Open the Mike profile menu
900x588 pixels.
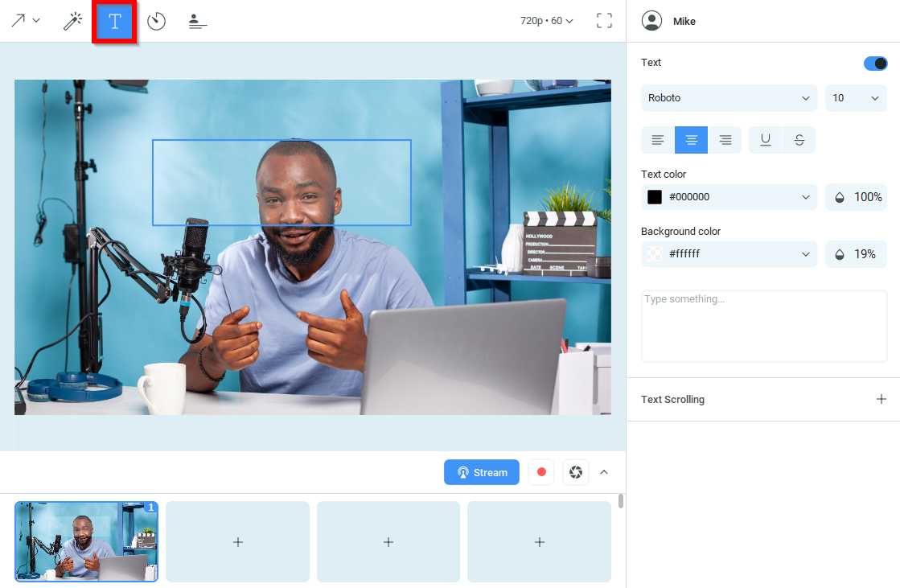[x=668, y=21]
